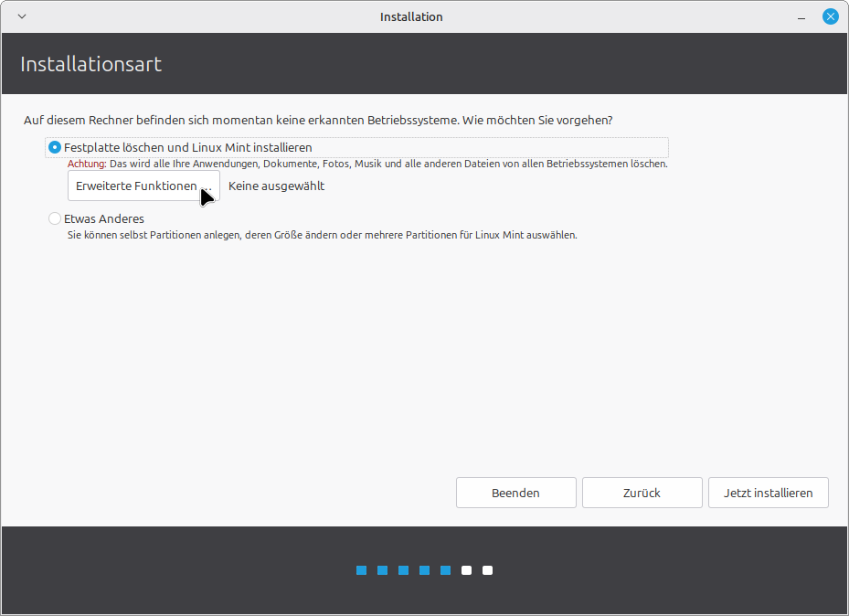Choose the 'Etwas Anderes' radio option
The image size is (849, 616).
(x=56, y=219)
